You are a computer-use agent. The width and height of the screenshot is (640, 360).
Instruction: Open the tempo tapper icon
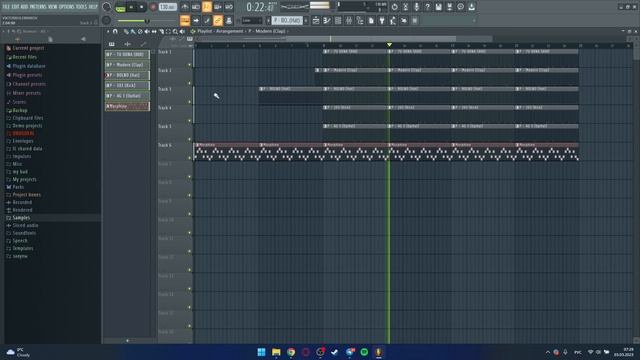393,20
